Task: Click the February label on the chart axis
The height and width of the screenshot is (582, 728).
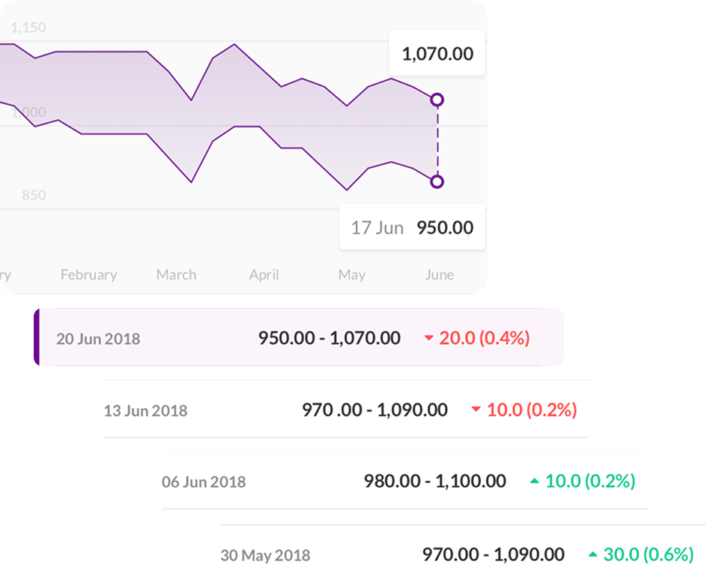Action: point(88,275)
